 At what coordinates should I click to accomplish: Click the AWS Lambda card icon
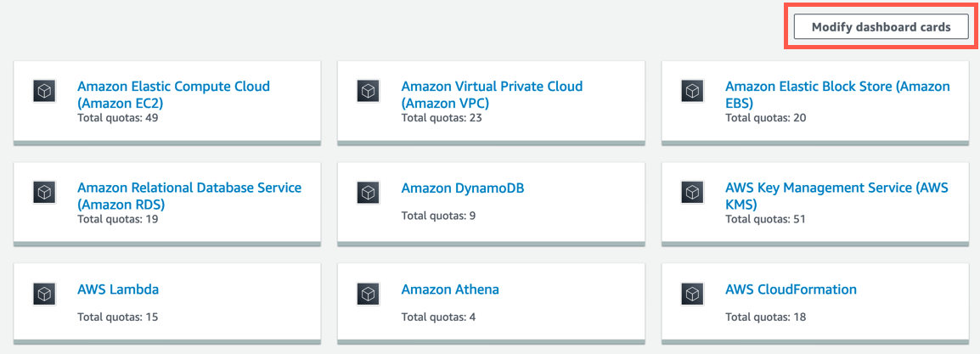tap(44, 294)
